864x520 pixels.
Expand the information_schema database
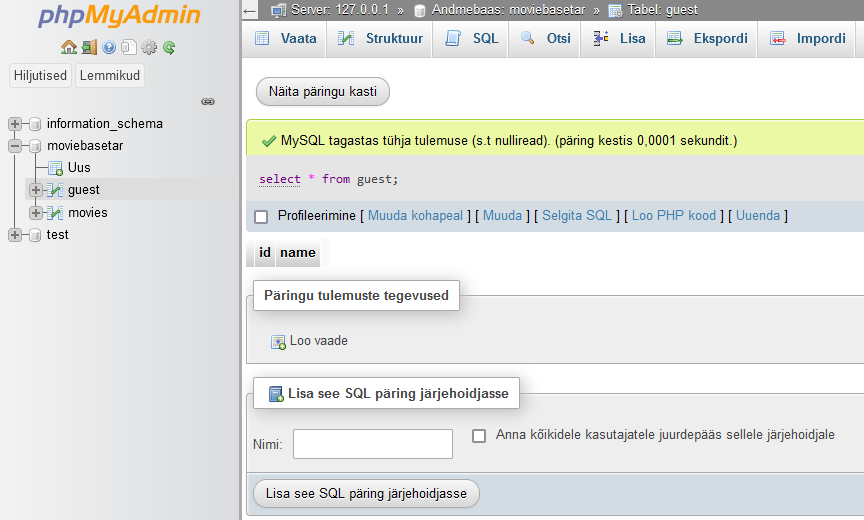coord(15,124)
